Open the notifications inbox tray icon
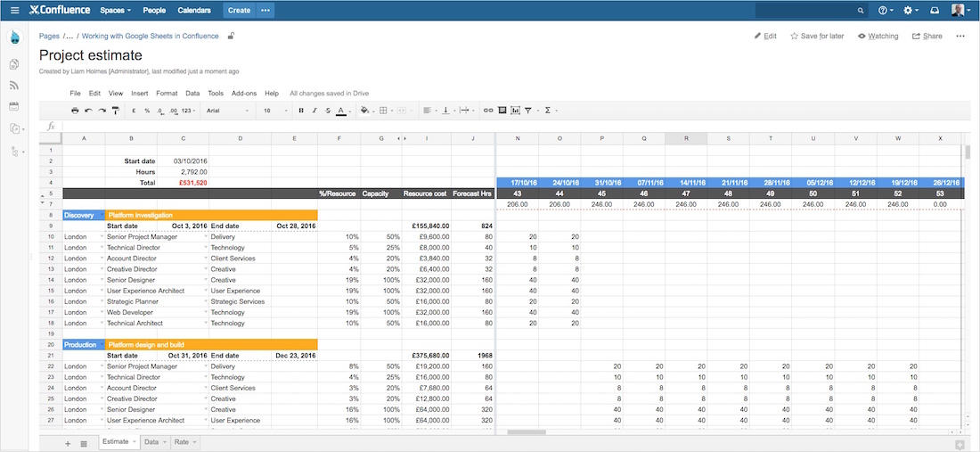This screenshot has width=980, height=452. 935,11
